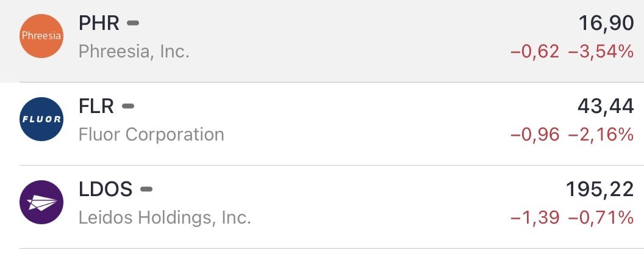Tap LDOS price 195,22
644x256 pixels.
click(599, 190)
